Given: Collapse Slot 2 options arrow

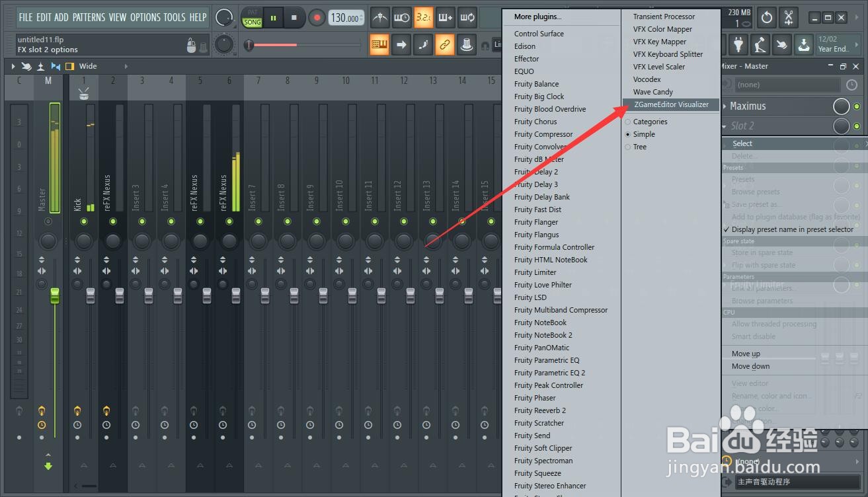Looking at the screenshot, I should [x=725, y=126].
